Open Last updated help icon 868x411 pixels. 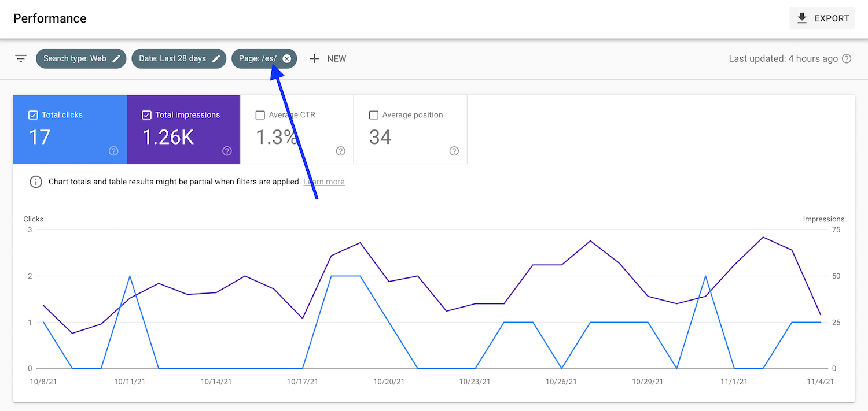coord(847,58)
